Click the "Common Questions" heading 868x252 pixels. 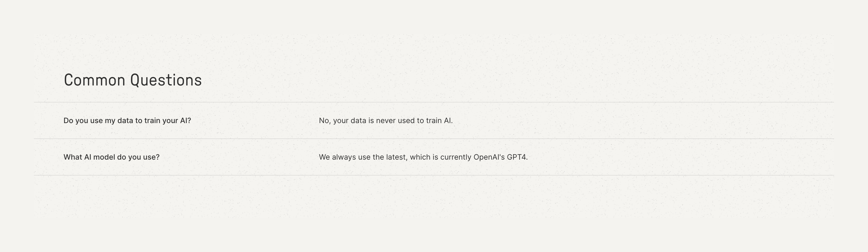coord(133,80)
